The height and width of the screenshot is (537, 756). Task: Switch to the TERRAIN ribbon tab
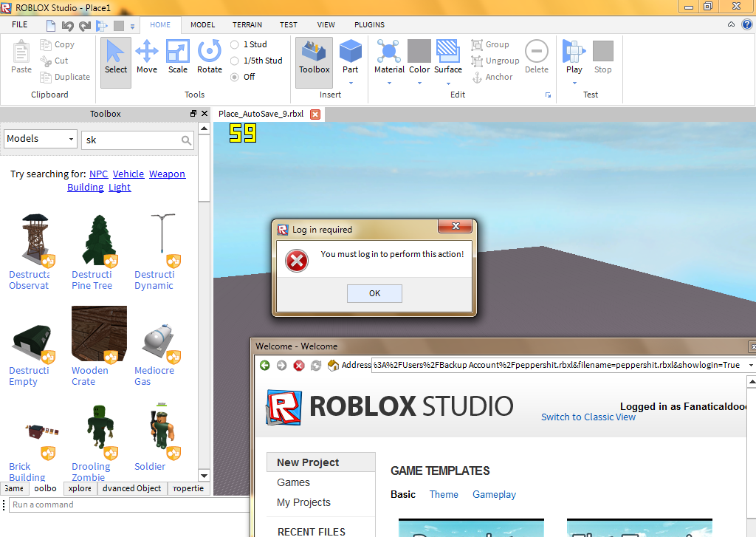coord(247,24)
